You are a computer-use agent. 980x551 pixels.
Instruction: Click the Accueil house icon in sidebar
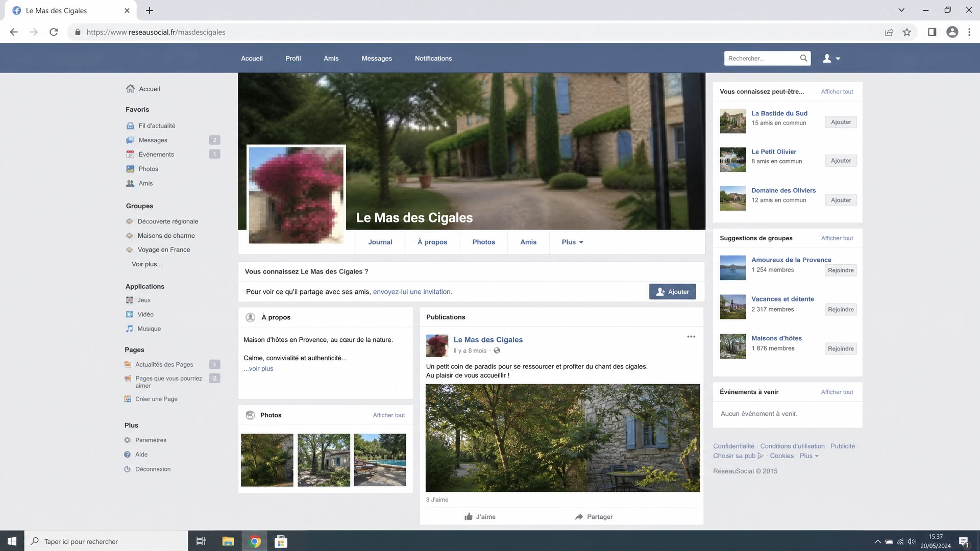[x=130, y=88]
